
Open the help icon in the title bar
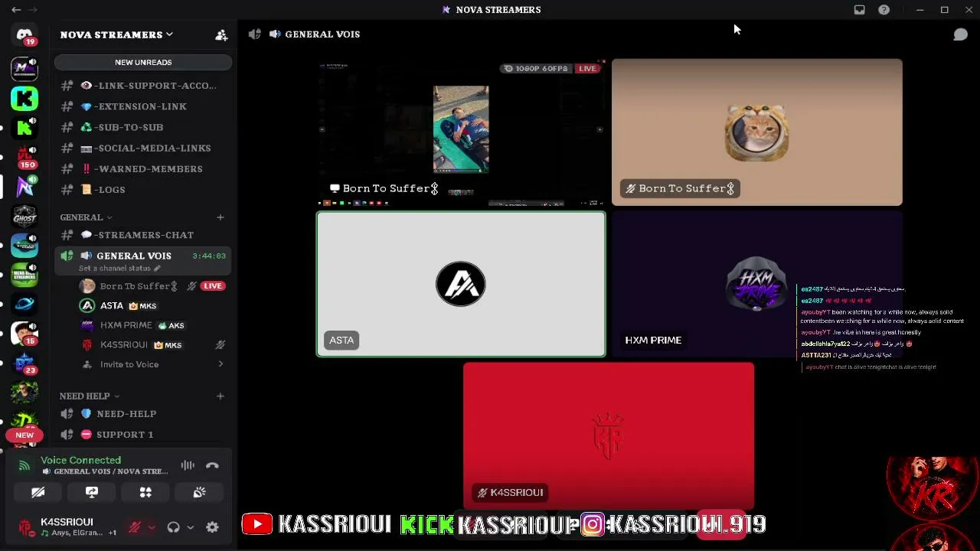point(884,10)
